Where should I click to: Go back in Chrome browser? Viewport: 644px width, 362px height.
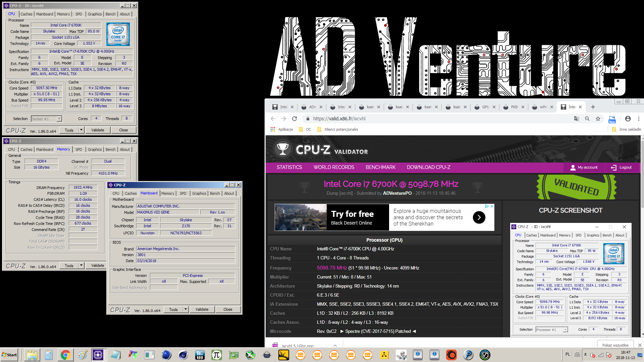[273, 119]
